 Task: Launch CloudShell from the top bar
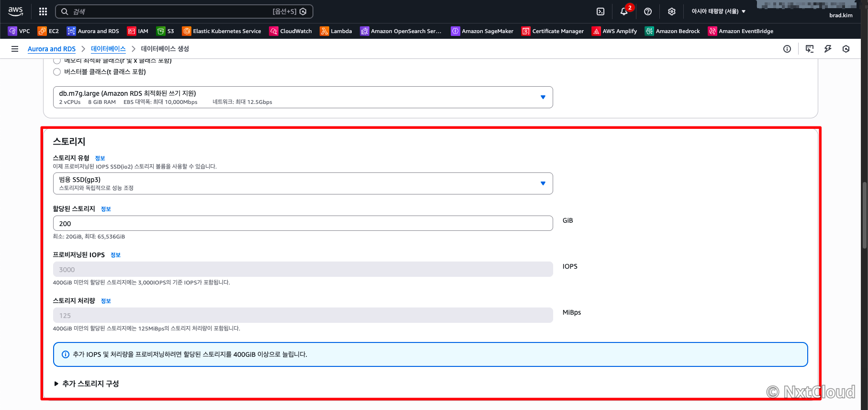pyautogui.click(x=601, y=11)
